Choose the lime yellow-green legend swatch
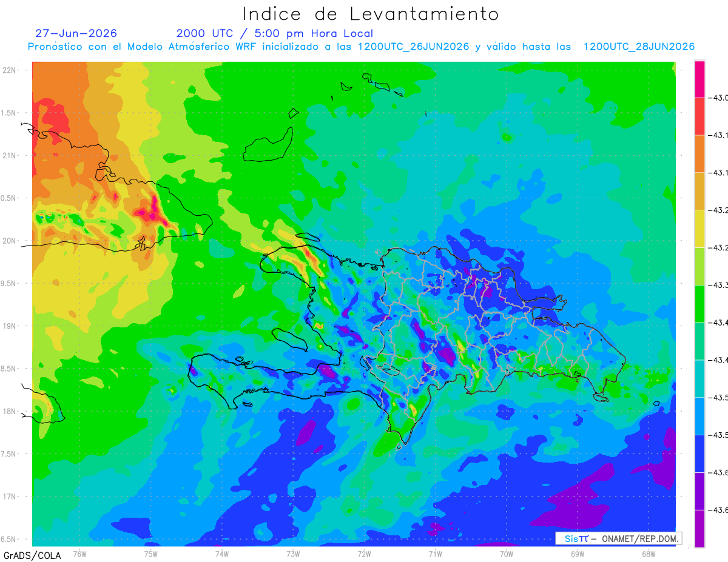The height and width of the screenshot is (562, 728). tap(699, 266)
